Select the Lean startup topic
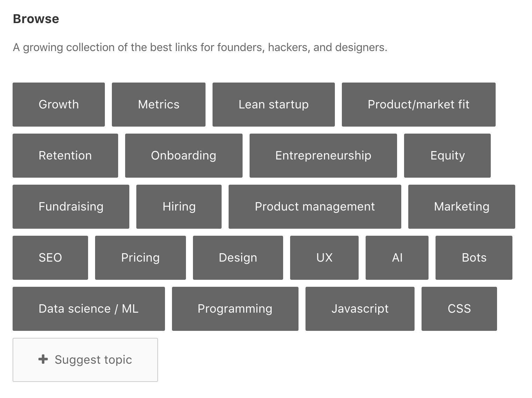This screenshot has width=532, height=398. coord(274,105)
